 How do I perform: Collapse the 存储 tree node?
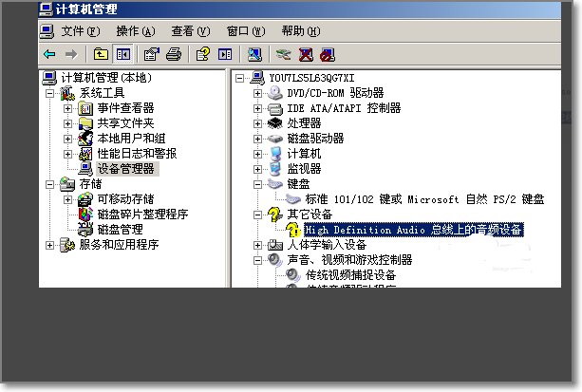49,184
